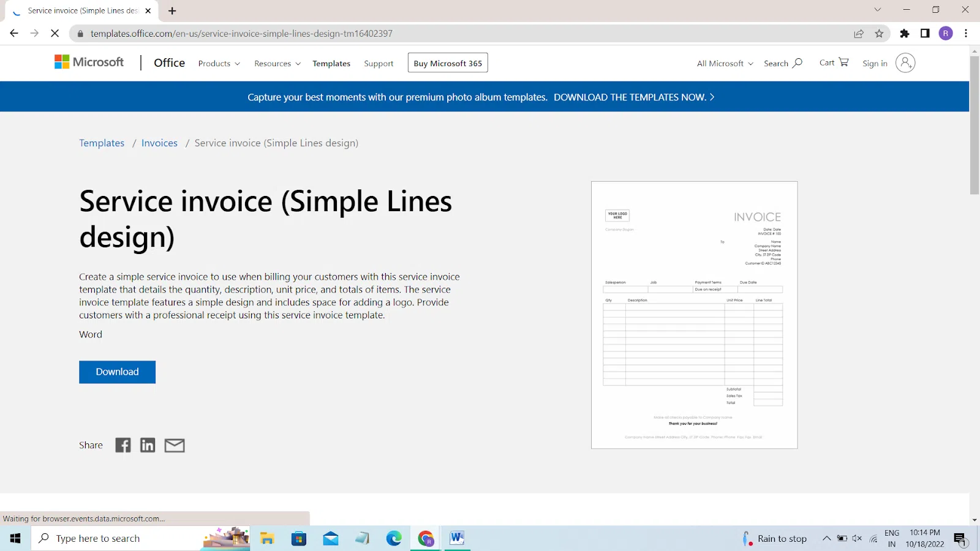Open the Chrome profile avatar R
Viewport: 980px width, 551px height.
(x=946, y=34)
